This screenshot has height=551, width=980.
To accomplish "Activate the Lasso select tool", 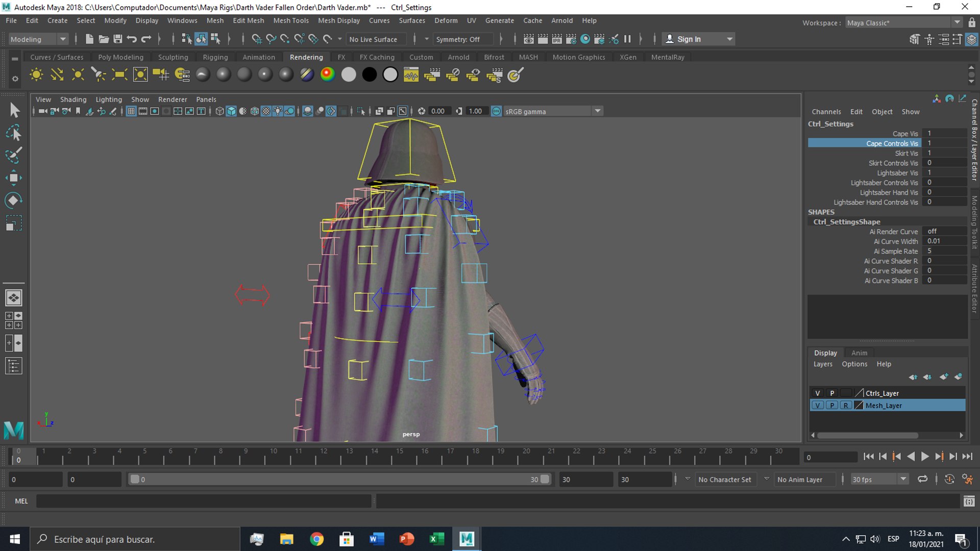I will (14, 133).
